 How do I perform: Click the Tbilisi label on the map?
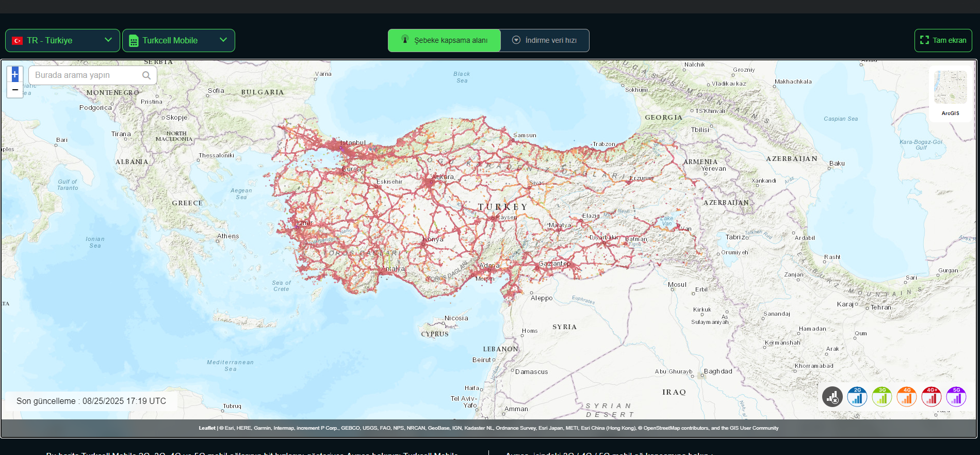[700, 130]
